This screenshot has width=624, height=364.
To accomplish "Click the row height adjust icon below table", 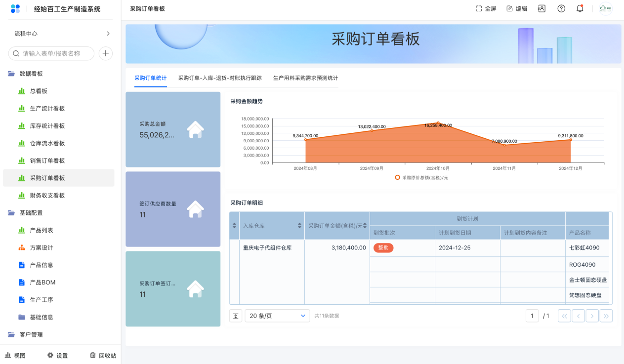I will tap(236, 316).
